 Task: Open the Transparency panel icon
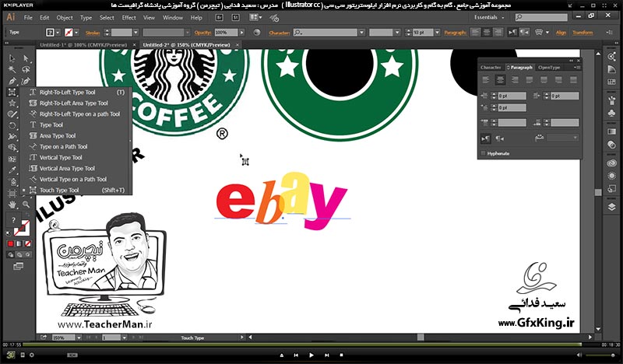pos(612,145)
